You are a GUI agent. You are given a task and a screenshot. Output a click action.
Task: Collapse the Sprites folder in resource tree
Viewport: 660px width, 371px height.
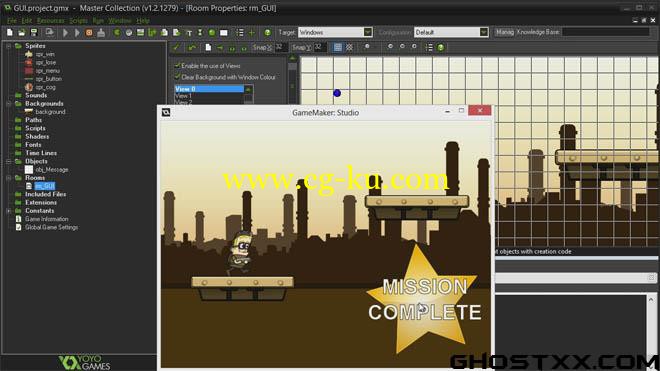[x=8, y=46]
